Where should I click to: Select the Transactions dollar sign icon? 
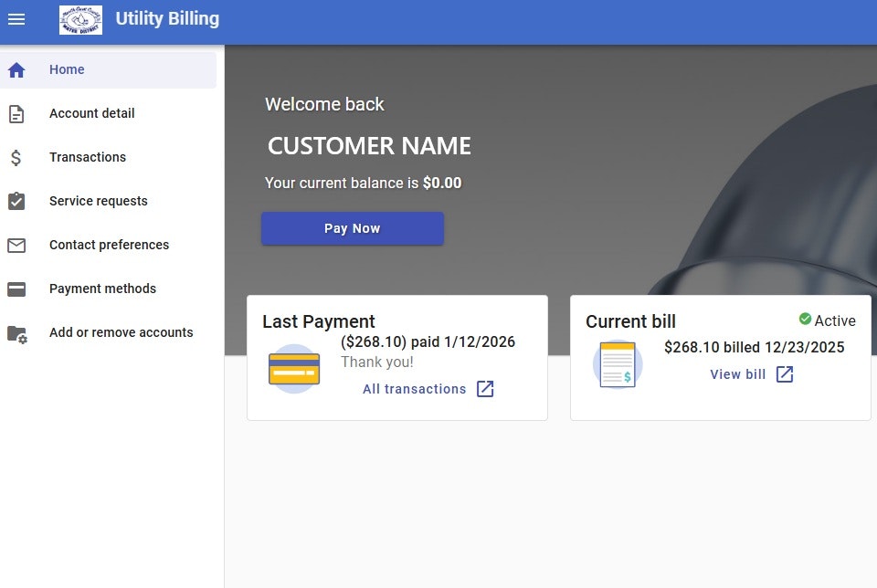16,157
